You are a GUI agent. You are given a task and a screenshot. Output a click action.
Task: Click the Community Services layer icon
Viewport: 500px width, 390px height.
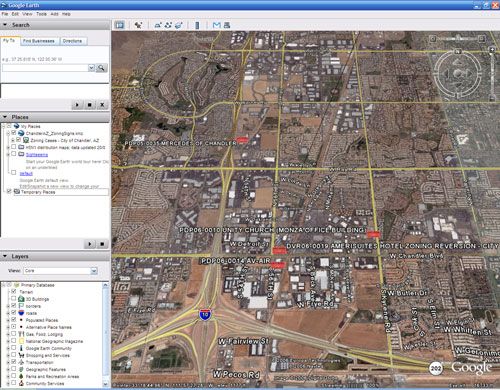(x=21, y=383)
